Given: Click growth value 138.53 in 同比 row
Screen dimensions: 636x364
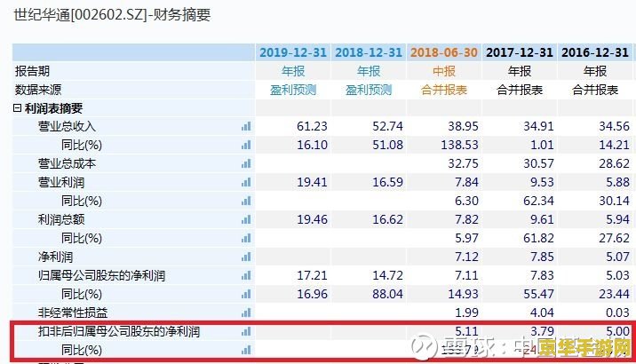Looking at the screenshot, I should 460,145.
